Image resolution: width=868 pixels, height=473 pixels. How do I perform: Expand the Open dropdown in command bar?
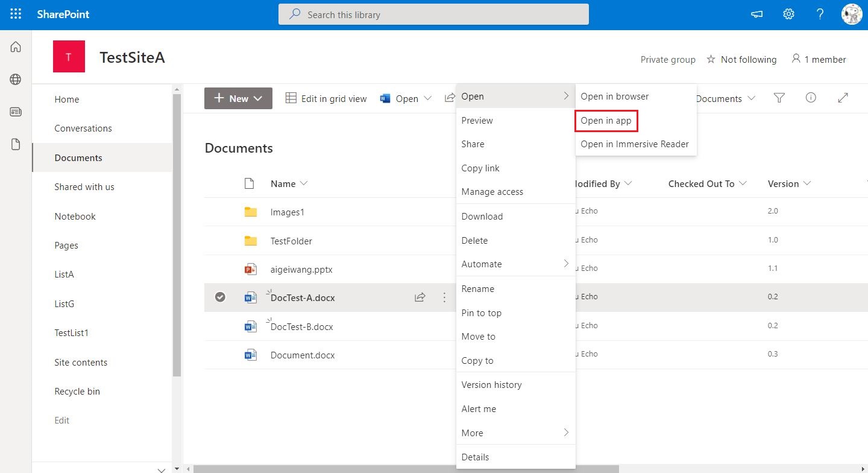click(428, 98)
